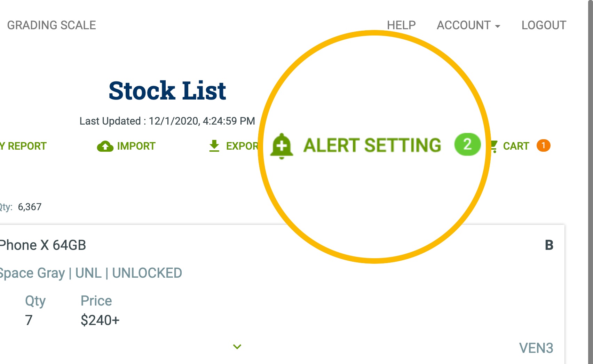Open the HELP menu item
The height and width of the screenshot is (364, 593).
click(x=401, y=25)
